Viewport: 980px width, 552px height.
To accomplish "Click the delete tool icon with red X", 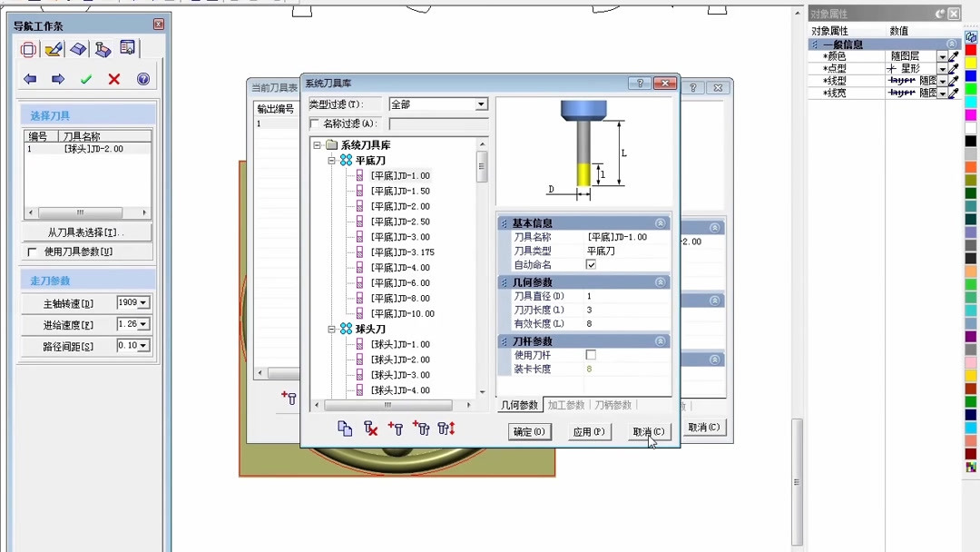I will 370,428.
